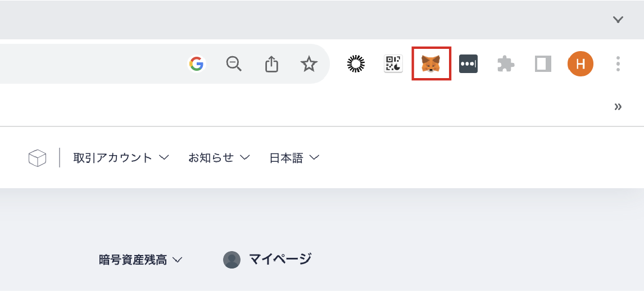Open the dark password manager extension
Image resolution: width=644 pixels, height=291 pixels.
(x=468, y=64)
